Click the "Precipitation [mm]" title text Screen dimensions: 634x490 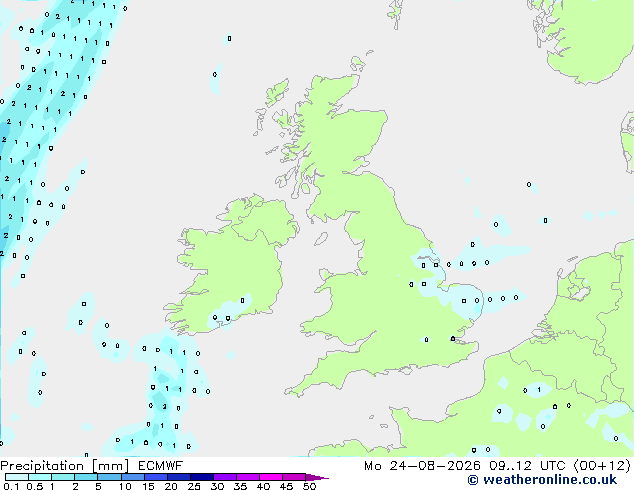coord(65,466)
